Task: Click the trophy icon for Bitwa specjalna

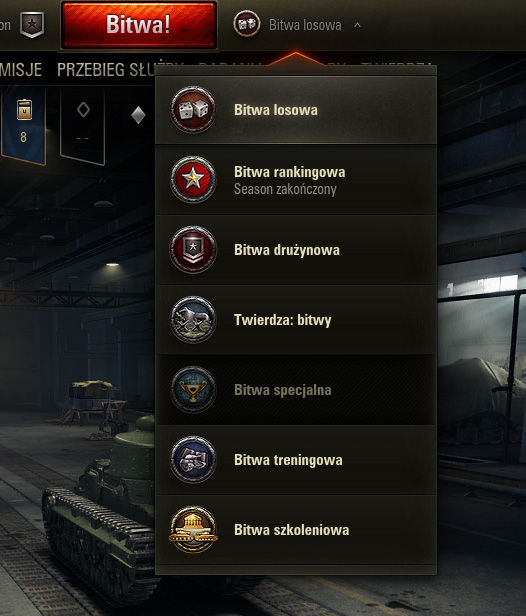Action: point(193,389)
